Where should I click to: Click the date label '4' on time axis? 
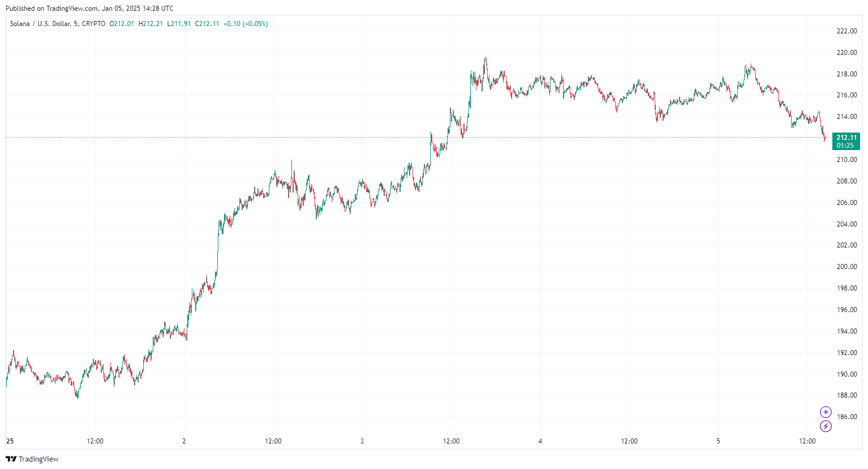540,441
